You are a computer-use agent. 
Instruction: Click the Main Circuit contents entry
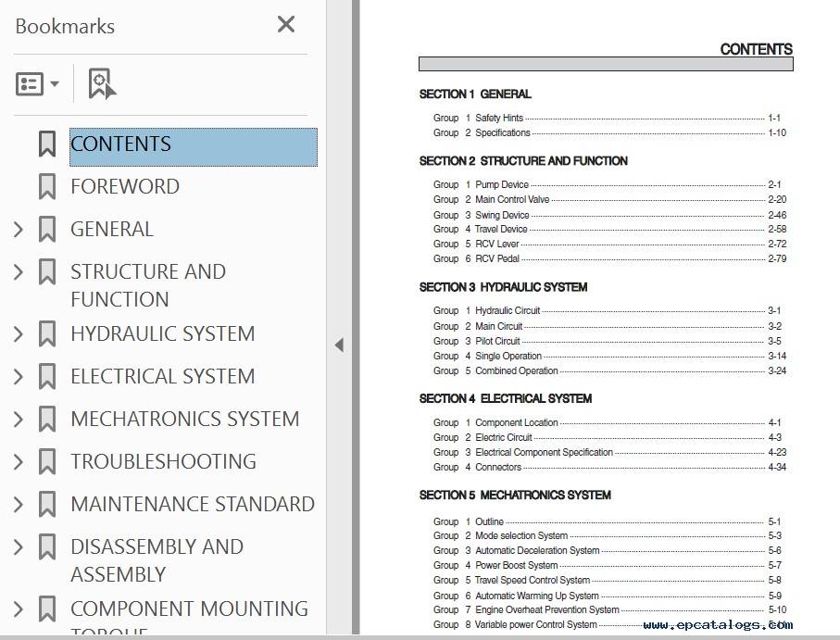609,326
